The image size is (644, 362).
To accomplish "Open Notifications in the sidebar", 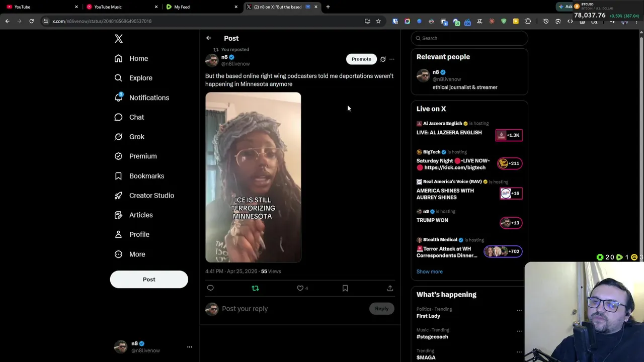I will pos(141,98).
